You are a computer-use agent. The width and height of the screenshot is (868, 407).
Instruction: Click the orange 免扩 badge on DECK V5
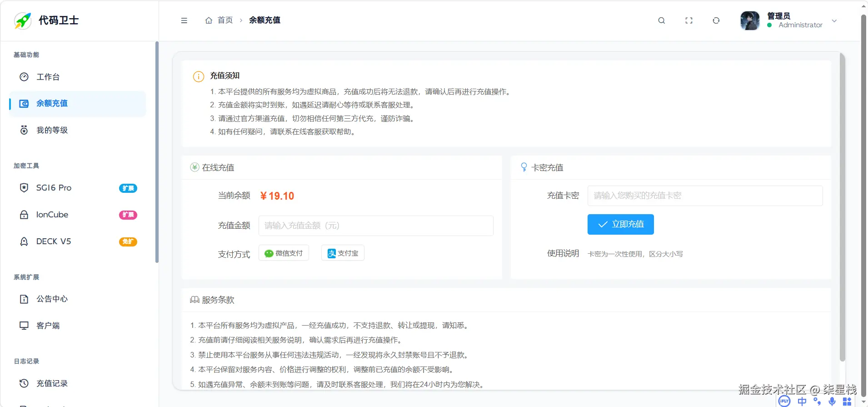(128, 241)
